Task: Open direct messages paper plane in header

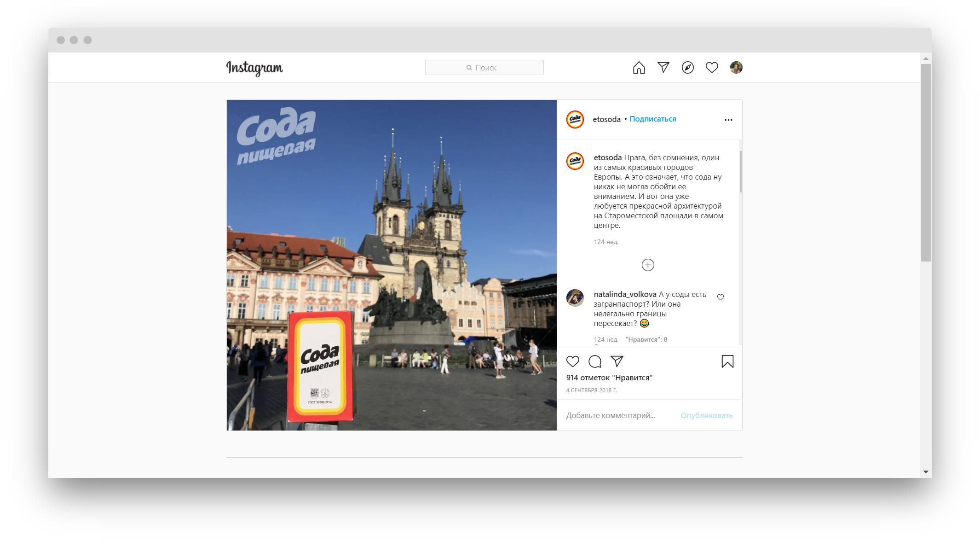Action: (x=663, y=68)
